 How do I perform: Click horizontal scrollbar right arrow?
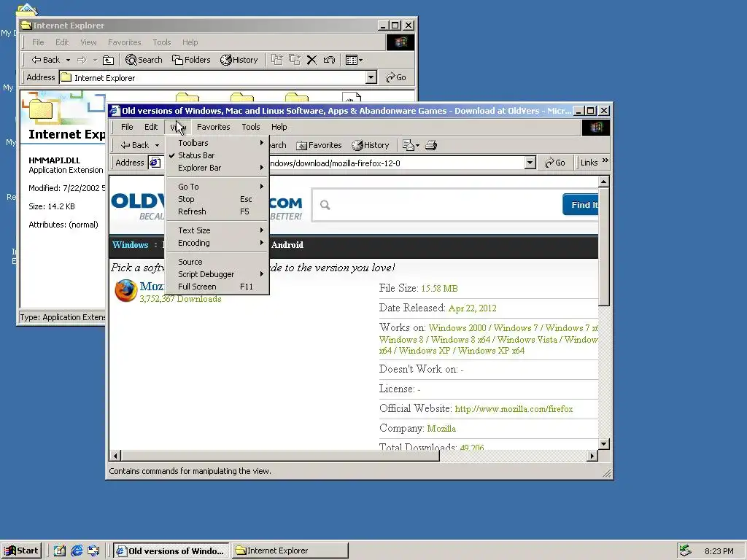(x=592, y=456)
